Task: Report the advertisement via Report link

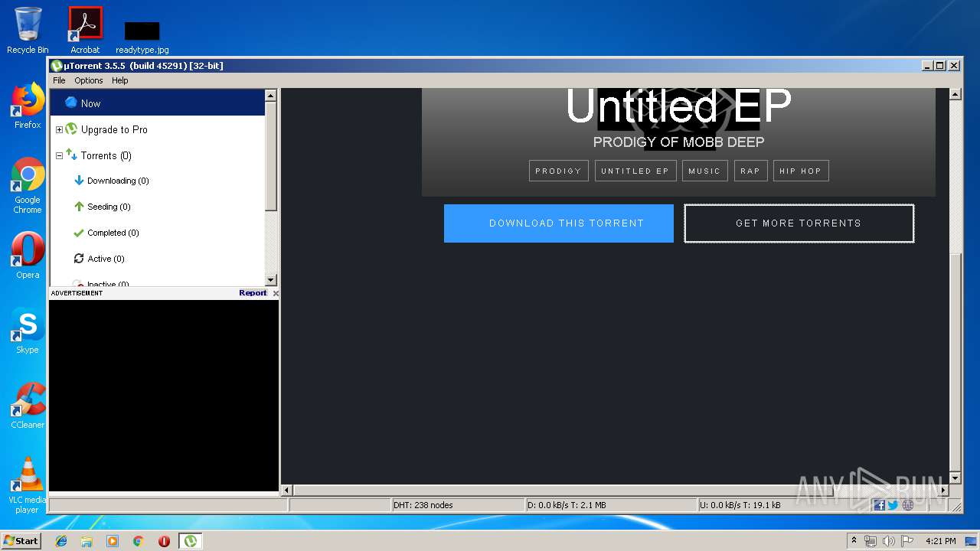Action: click(253, 293)
